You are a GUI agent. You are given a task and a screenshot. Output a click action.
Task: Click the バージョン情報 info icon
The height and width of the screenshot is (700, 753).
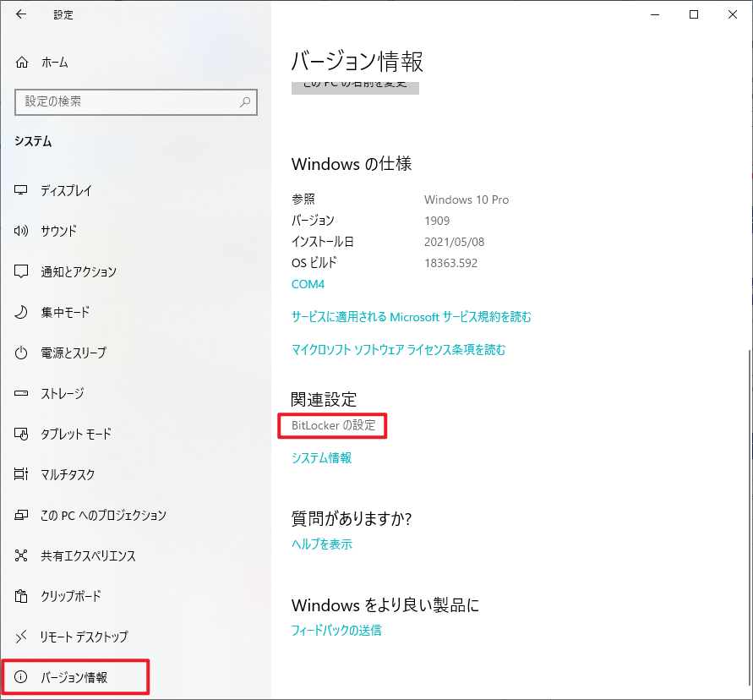click(x=20, y=677)
